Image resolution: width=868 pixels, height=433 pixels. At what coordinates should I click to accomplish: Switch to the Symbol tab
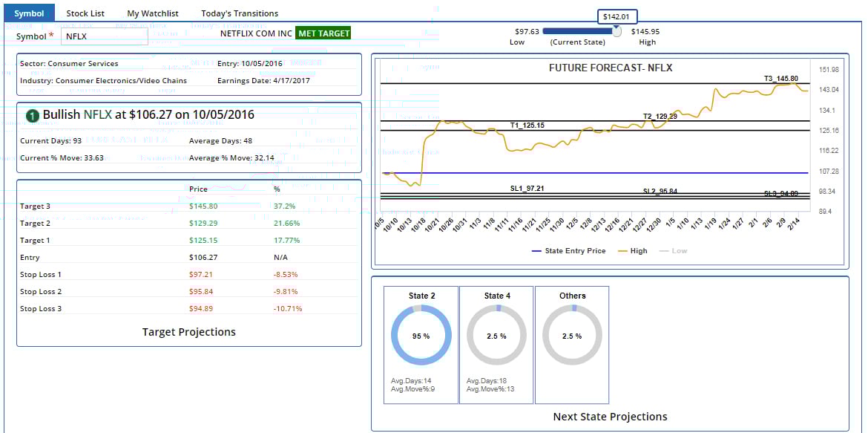pos(29,13)
